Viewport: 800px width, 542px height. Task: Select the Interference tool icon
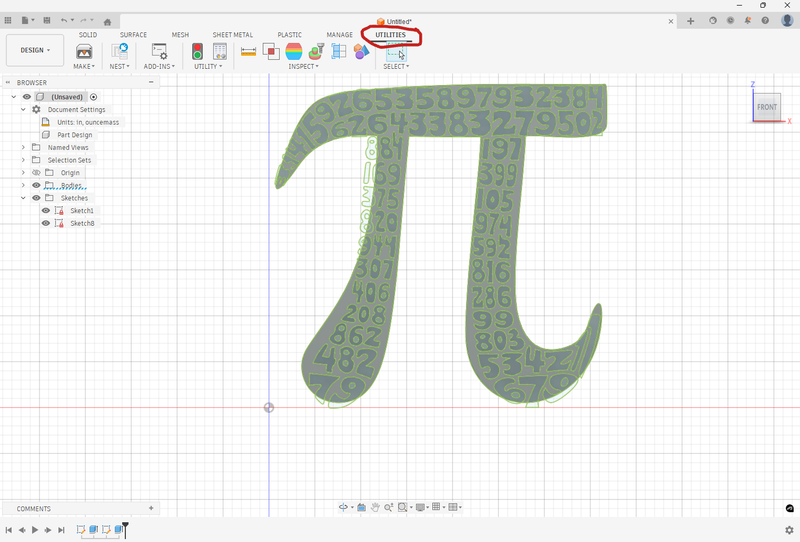coord(271,52)
